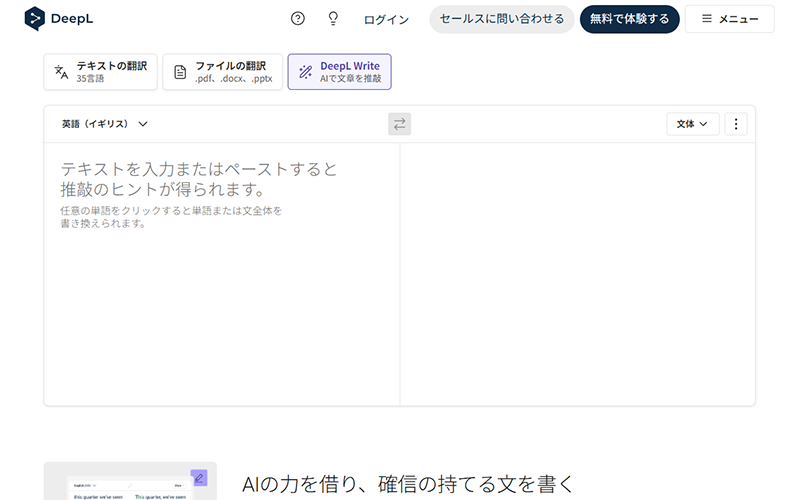Click the ログイン login link
This screenshot has height=500, width=800.
coord(386,19)
